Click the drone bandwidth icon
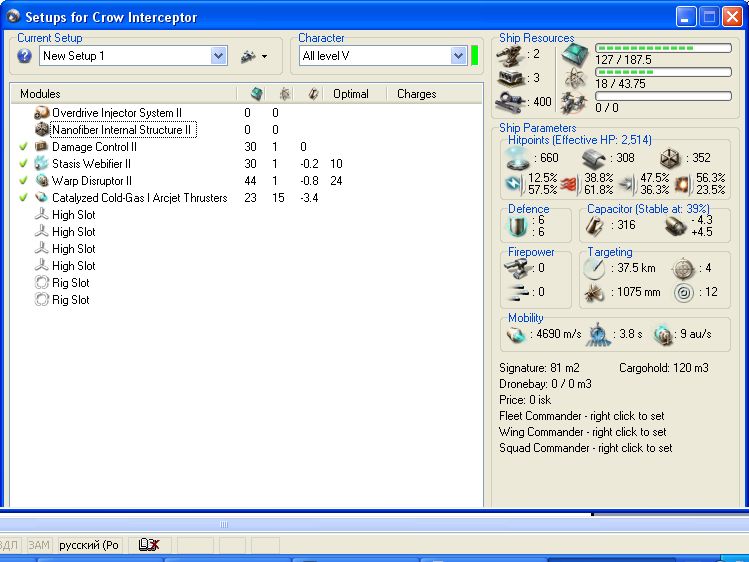749x562 pixels. [574, 102]
